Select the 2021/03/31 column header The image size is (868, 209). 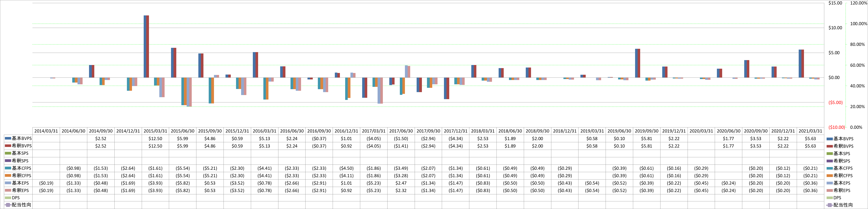810,131
